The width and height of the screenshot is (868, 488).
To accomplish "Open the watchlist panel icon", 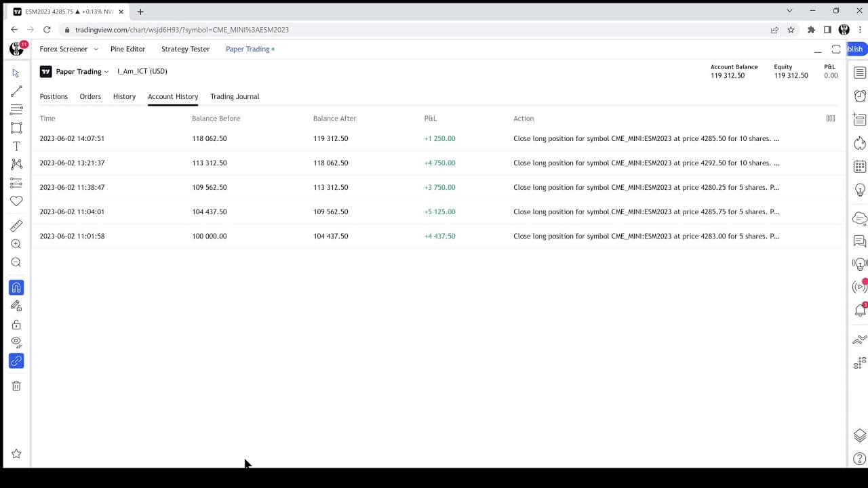I will (x=860, y=73).
